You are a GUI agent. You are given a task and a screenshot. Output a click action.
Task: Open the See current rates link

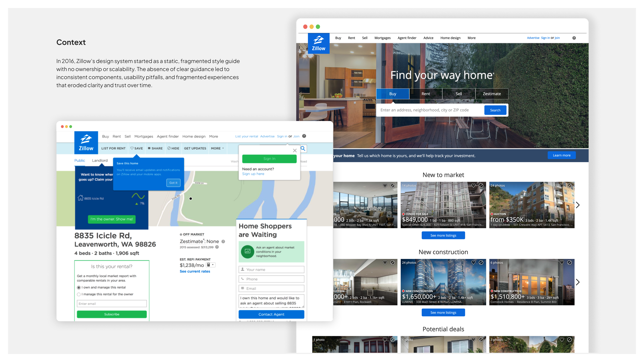[x=195, y=271]
